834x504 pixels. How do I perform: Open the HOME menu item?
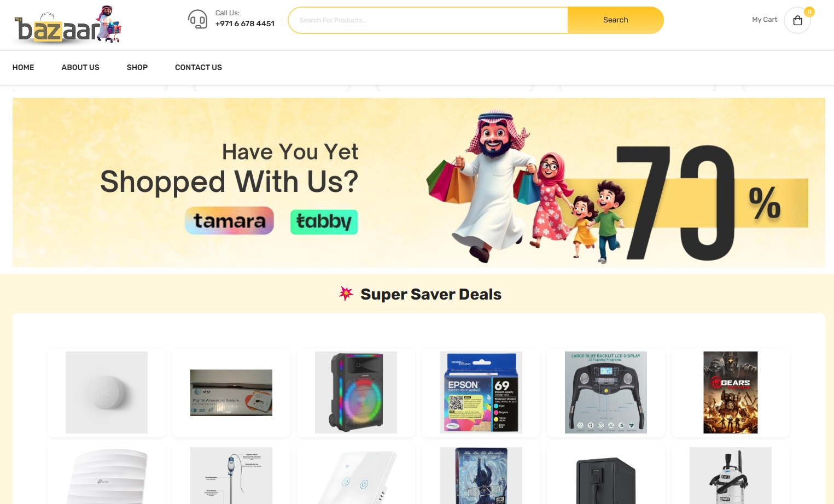[24, 67]
